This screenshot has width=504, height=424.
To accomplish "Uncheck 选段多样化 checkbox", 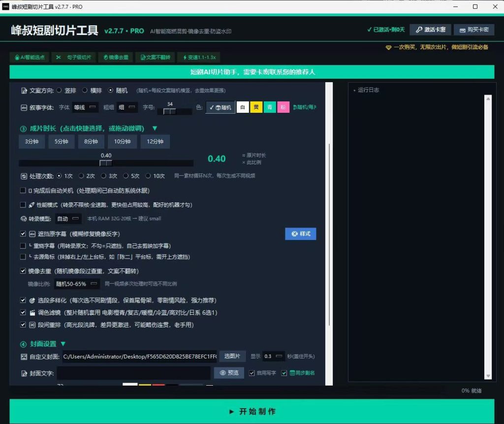I will coord(23,300).
